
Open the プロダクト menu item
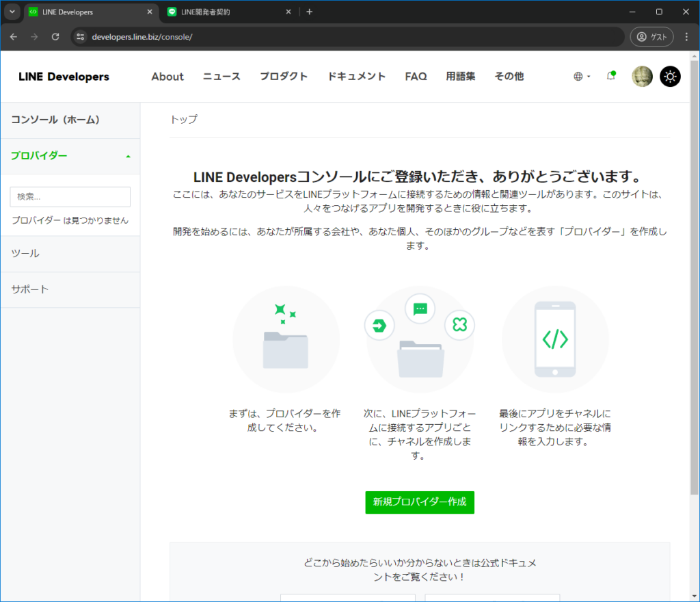tap(284, 77)
